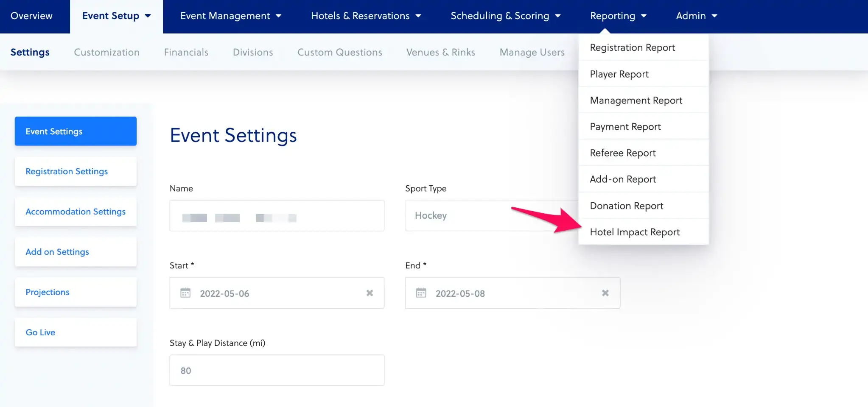This screenshot has height=407, width=868.
Task: Focus the Stay & Play Distance field
Action: pos(277,370)
